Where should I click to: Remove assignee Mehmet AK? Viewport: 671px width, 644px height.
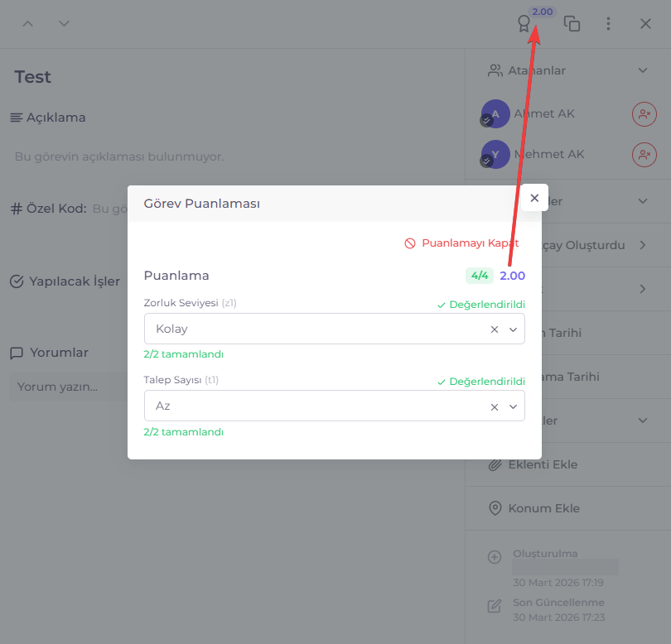(644, 155)
